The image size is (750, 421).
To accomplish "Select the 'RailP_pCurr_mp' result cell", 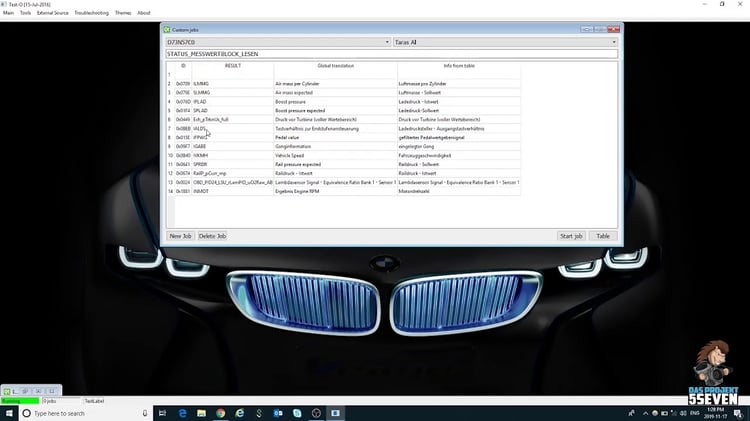I will tap(232, 173).
